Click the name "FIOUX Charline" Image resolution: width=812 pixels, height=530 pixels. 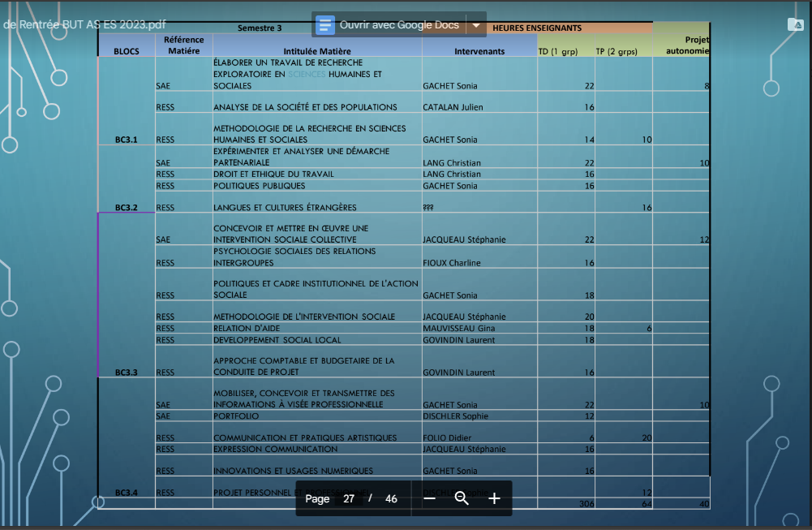pyautogui.click(x=452, y=263)
